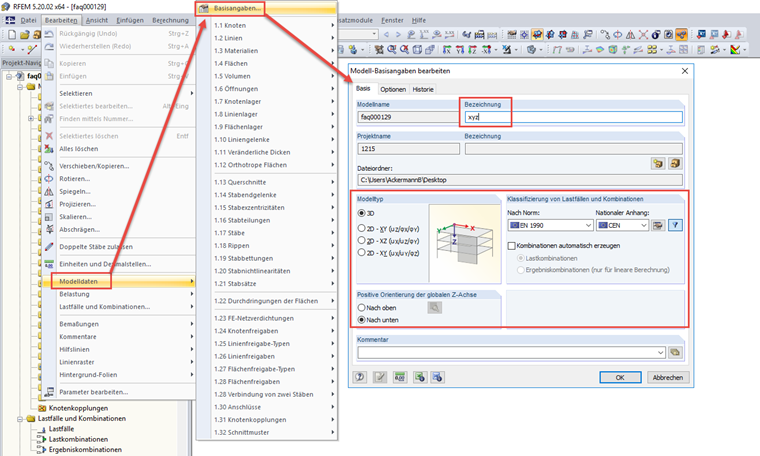
Task: Click the green save-as-default icon in dialog footer
Action: pyautogui.click(x=420, y=377)
